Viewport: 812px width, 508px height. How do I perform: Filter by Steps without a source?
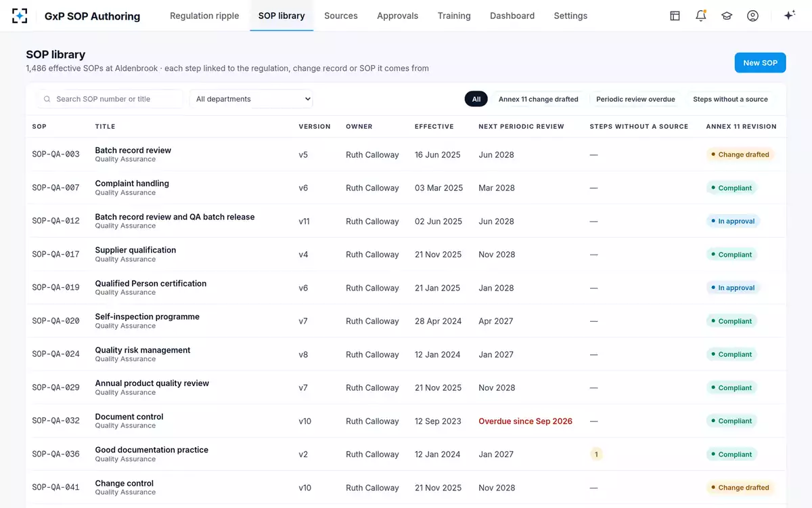pos(730,99)
